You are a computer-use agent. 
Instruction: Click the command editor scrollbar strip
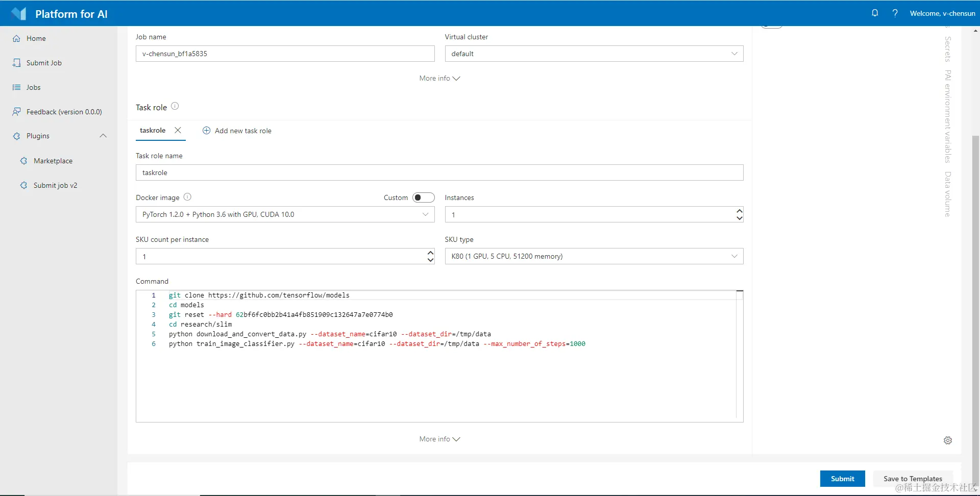point(740,356)
